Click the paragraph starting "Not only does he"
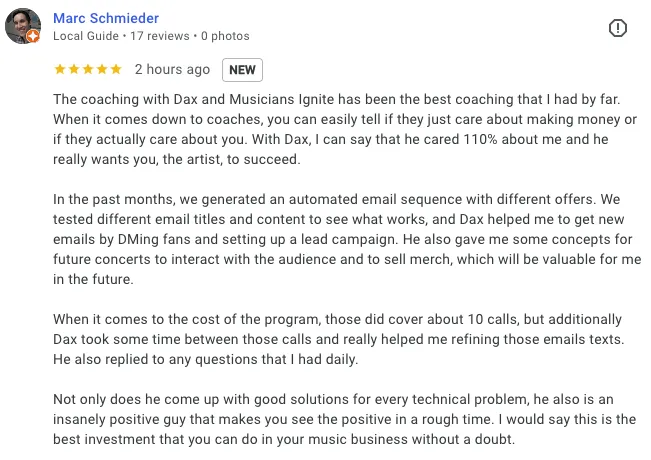The width and height of the screenshot is (651, 460). point(345,419)
